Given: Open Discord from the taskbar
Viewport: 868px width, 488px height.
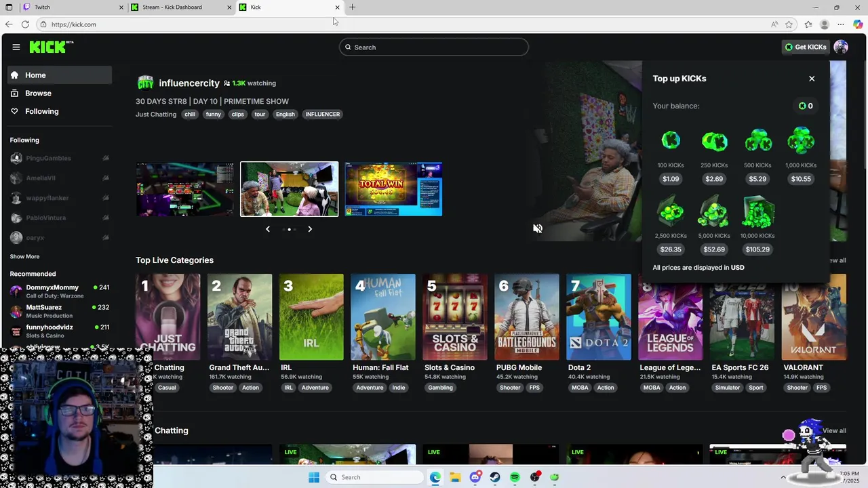Looking at the screenshot, I should click(x=475, y=477).
